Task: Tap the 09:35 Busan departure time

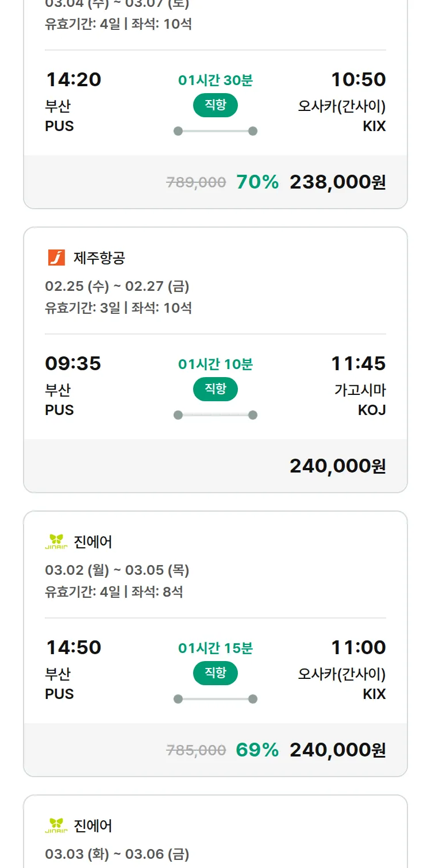Action: (73, 363)
